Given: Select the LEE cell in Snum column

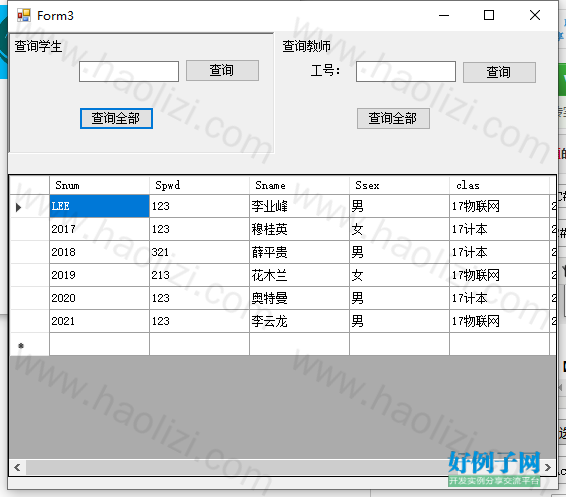Looking at the screenshot, I should click(x=99, y=206).
